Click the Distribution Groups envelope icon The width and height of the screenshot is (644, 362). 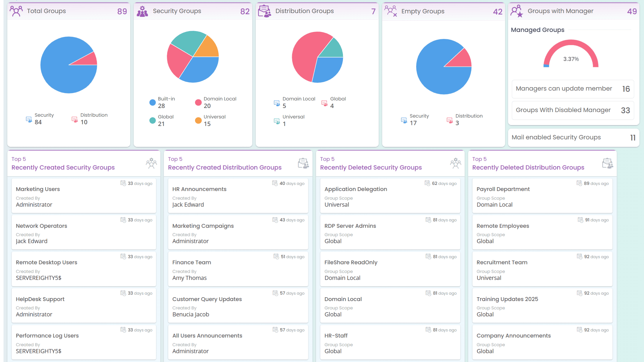(x=264, y=11)
